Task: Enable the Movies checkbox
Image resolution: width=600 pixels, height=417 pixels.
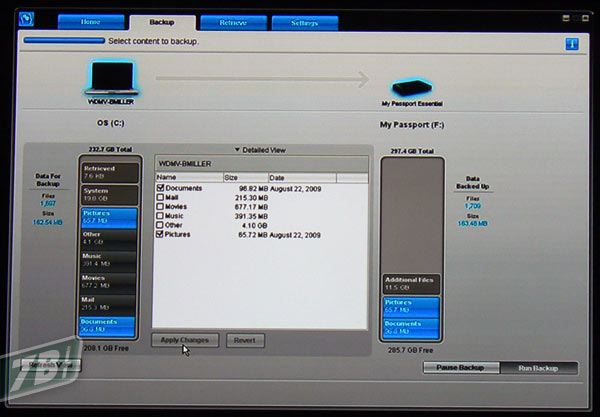Action: 160,207
